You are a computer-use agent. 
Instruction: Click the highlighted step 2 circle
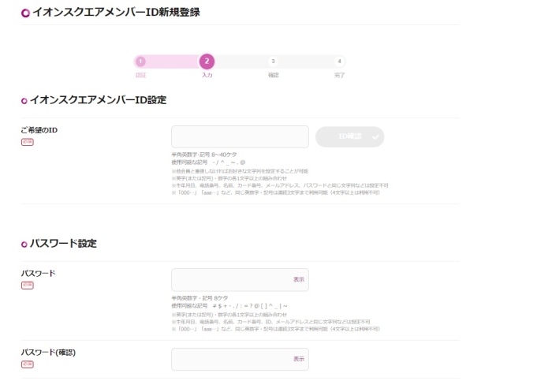coord(207,61)
